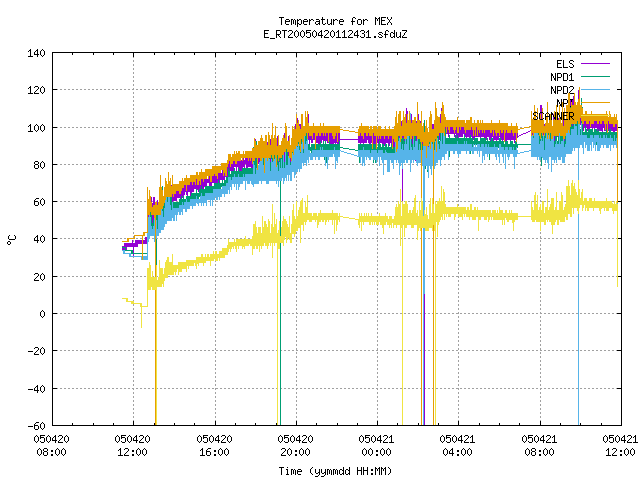The height and width of the screenshot is (480, 640).
Task: Click the NPD1 legend label
Action: (562, 77)
